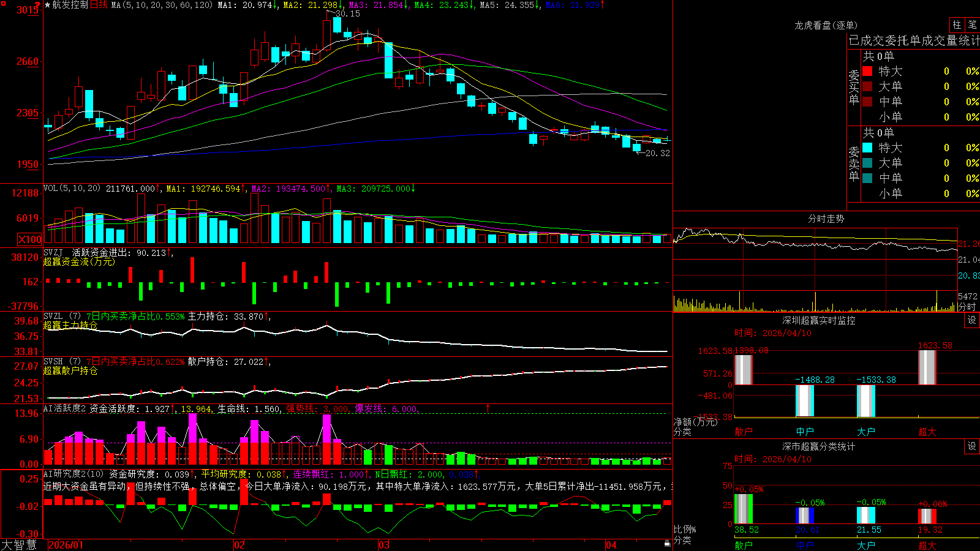Screen dimensions: 980x551
Task: Select the 03 month marker on date axis
Action: coord(384,545)
